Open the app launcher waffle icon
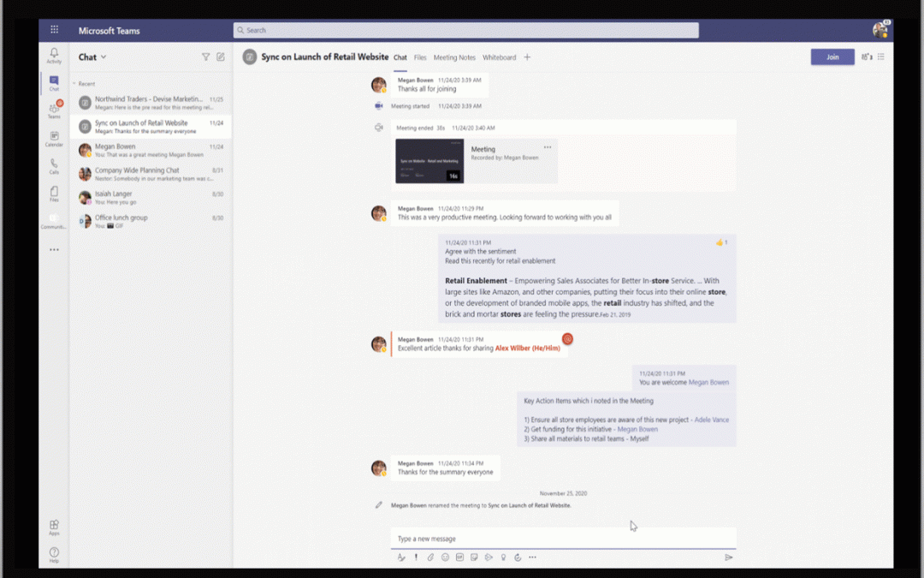 point(54,29)
